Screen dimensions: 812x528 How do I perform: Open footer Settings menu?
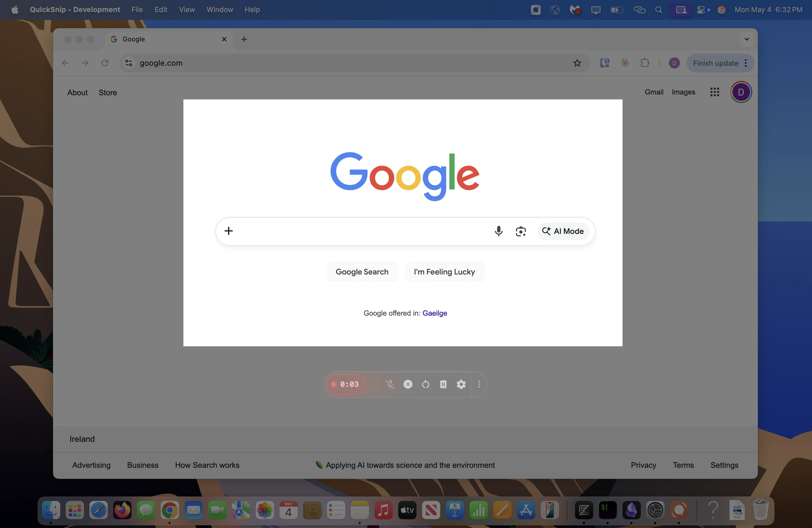[724, 465]
